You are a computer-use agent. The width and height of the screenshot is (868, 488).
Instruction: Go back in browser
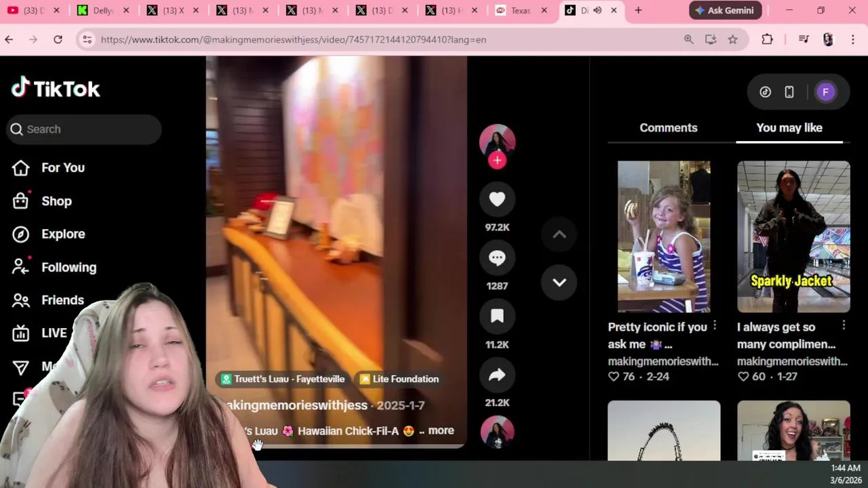9,39
